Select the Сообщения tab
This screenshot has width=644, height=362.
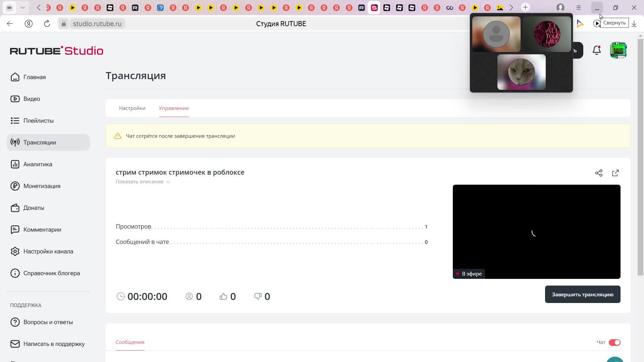click(130, 342)
